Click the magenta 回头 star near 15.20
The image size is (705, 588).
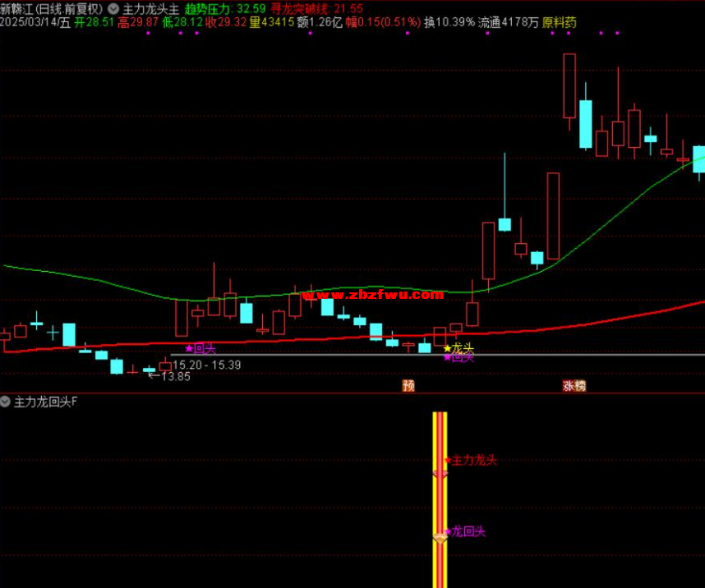tap(200, 349)
